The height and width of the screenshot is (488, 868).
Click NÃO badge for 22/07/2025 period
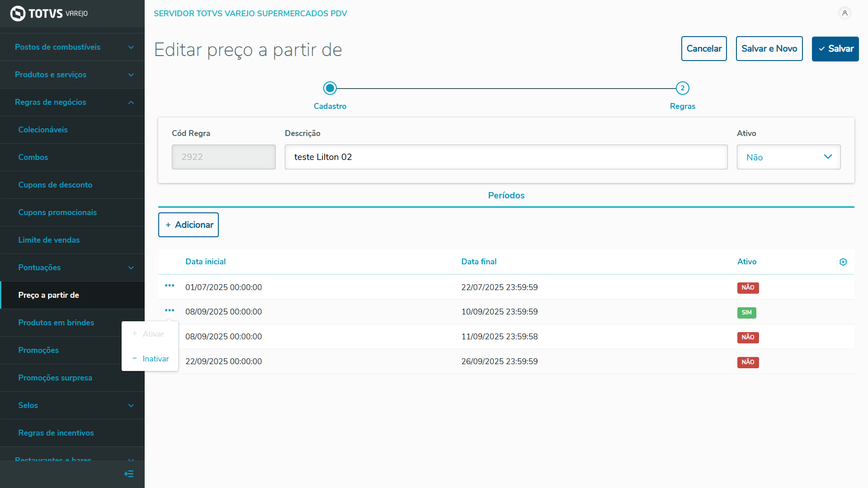coord(748,288)
